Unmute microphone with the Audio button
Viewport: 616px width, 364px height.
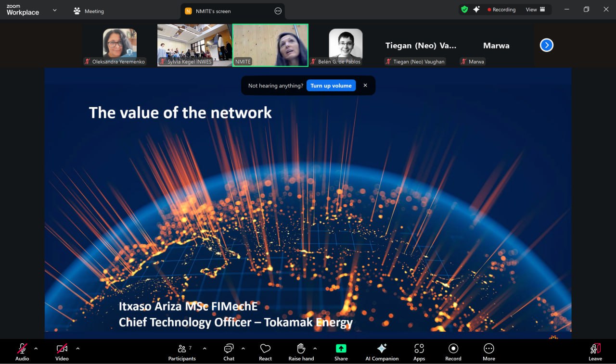(x=22, y=351)
